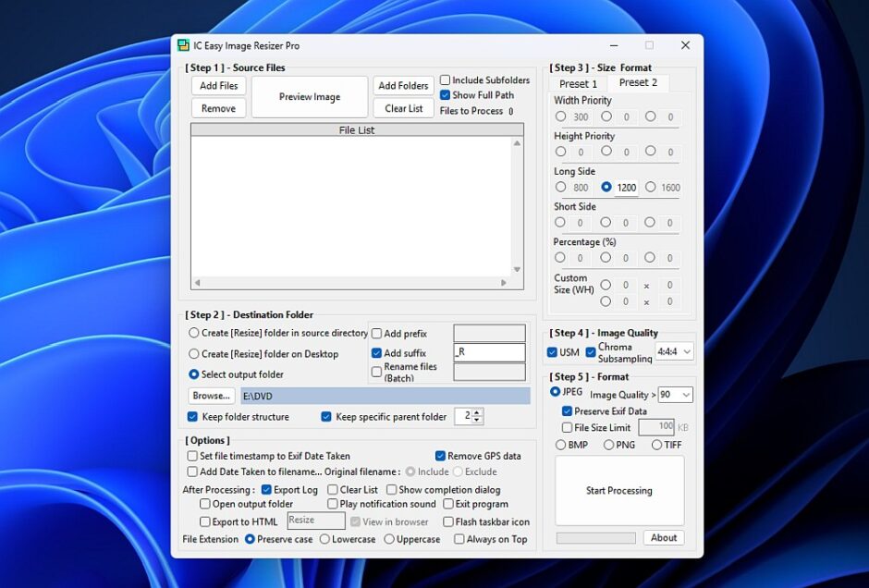Click the progress bar next to About
Image resolution: width=869 pixels, height=588 pixels.
595,538
